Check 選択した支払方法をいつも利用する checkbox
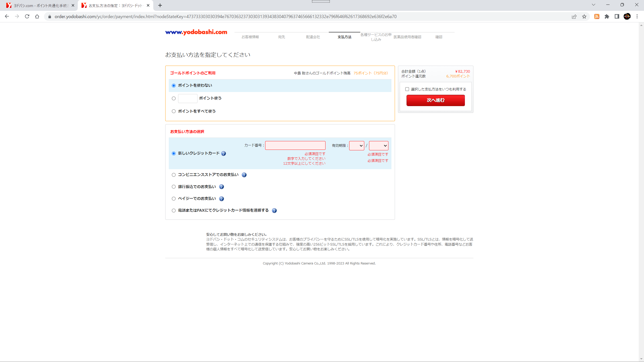644x362 pixels. click(x=407, y=89)
